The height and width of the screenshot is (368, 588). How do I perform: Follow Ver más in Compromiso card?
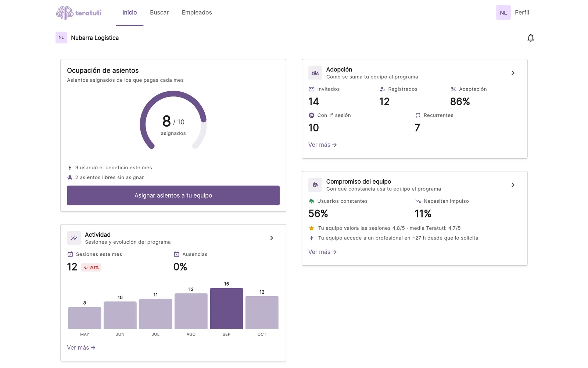(x=322, y=252)
